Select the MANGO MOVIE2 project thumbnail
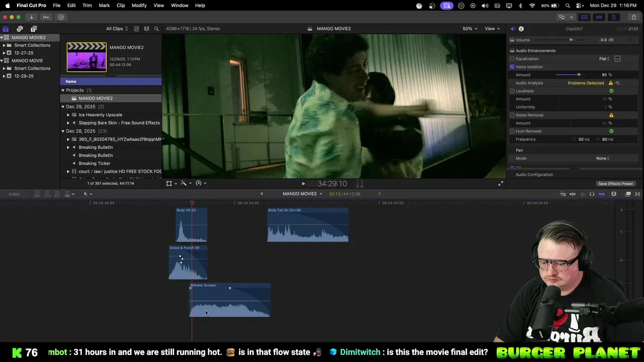Viewport: 644px width, 362px height. point(87,57)
